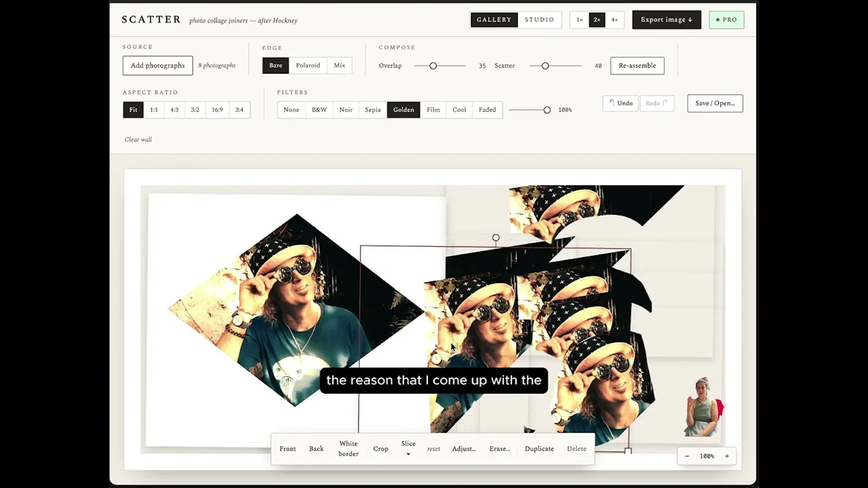Set aspect ratio to 1:1
This screenshot has height=488, width=868.
[154, 110]
